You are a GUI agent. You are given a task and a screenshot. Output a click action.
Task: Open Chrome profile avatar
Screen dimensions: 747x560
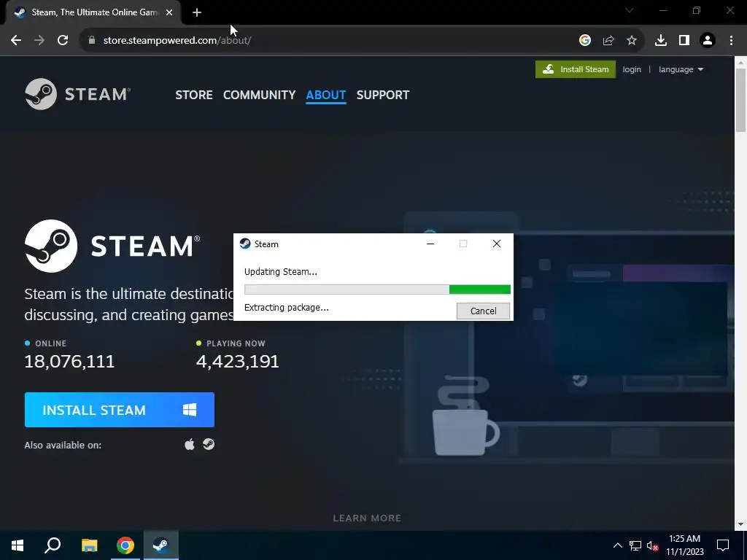pos(708,41)
